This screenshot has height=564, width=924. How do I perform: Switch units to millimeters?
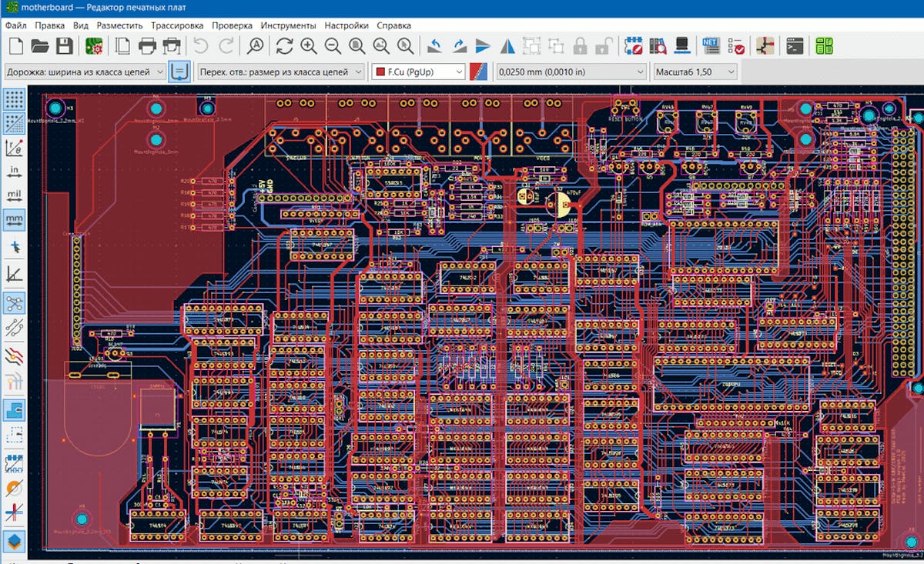coord(14,220)
